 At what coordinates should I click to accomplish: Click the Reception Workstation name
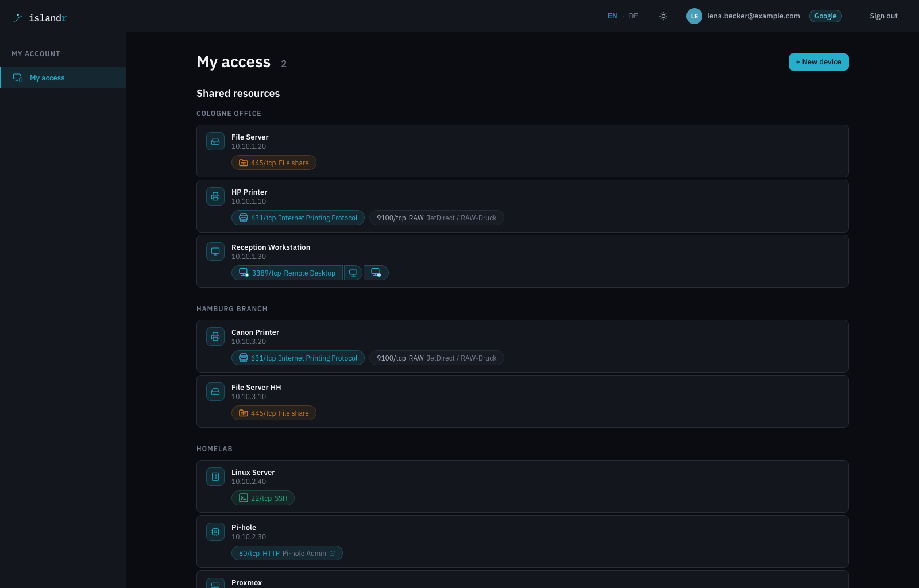pos(271,247)
